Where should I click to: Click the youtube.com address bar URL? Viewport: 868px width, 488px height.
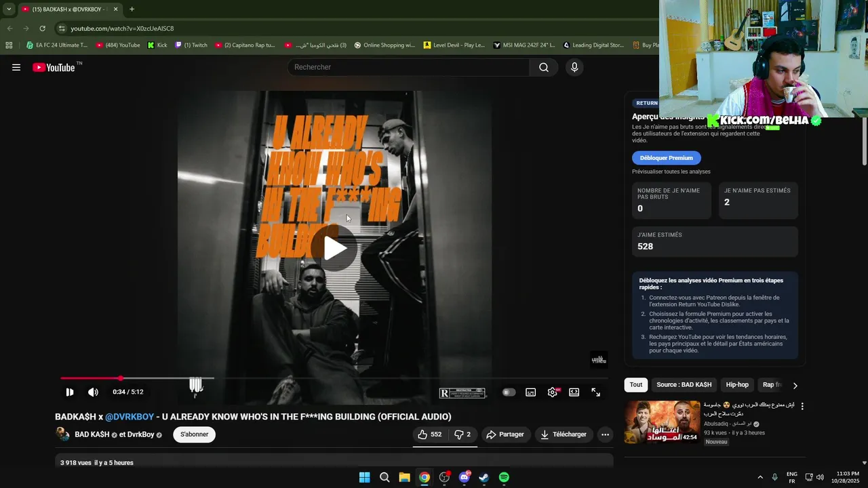tap(122, 28)
